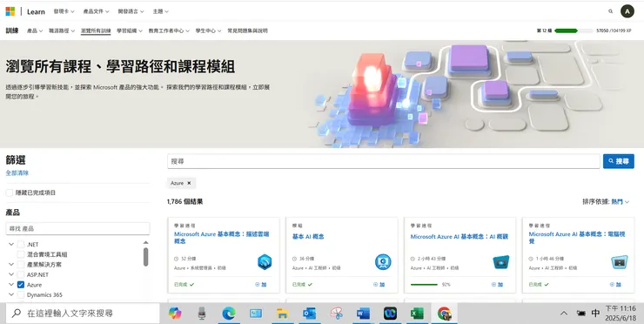Toggle 隱藏已完成項目 checkbox
This screenshot has height=324, width=644.
point(9,192)
